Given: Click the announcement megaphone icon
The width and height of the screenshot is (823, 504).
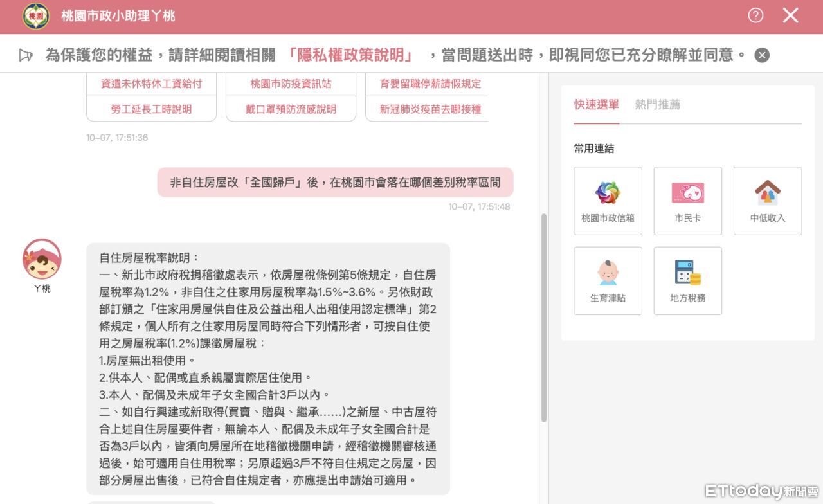Looking at the screenshot, I should pos(26,55).
